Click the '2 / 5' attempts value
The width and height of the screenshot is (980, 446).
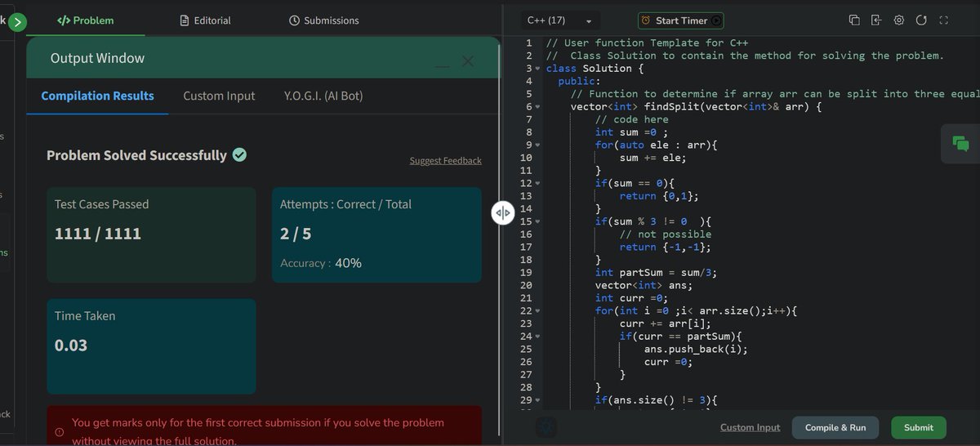(x=296, y=234)
